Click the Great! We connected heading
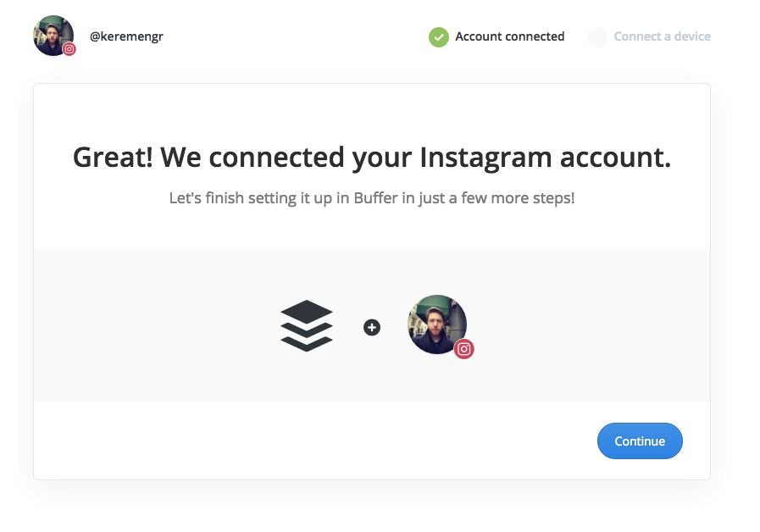The image size is (760, 532). (372, 158)
